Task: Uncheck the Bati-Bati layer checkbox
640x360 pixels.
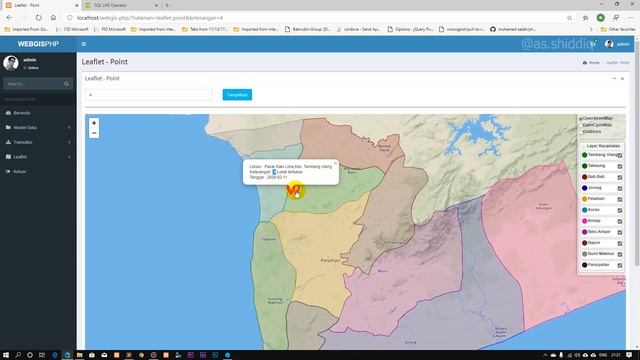Action: 620,178
